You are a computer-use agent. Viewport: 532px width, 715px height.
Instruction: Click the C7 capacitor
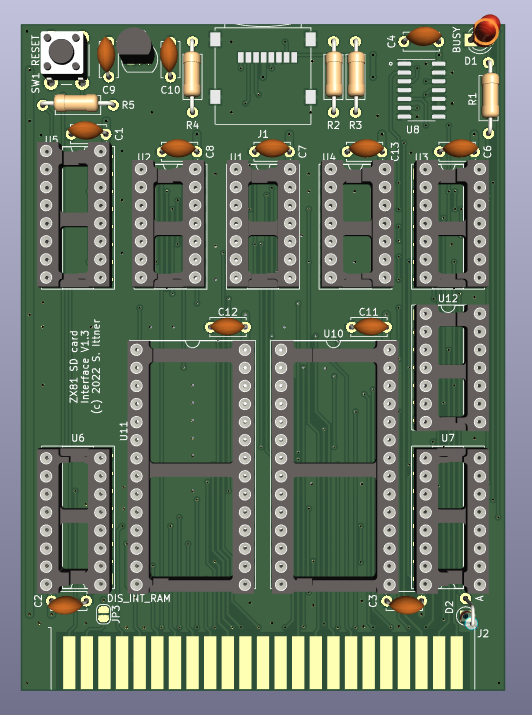click(x=272, y=149)
